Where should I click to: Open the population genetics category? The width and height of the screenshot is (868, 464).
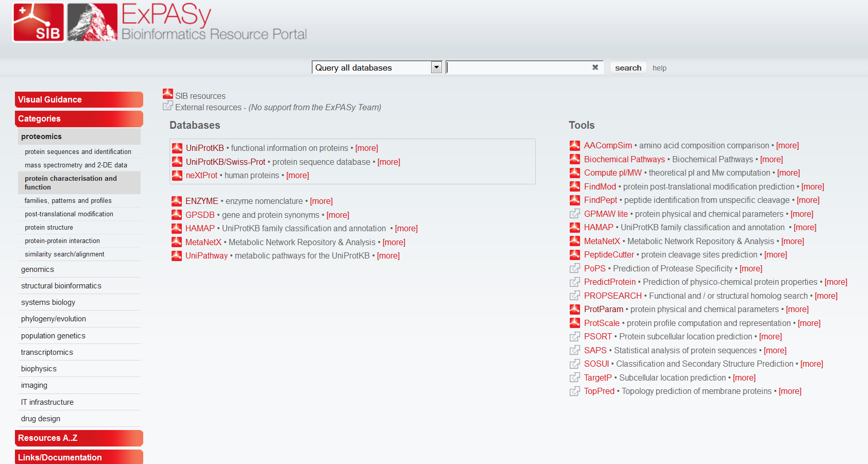click(x=79, y=336)
